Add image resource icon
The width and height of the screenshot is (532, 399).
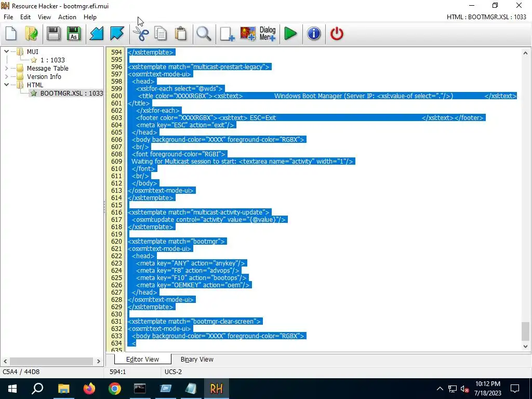click(248, 34)
